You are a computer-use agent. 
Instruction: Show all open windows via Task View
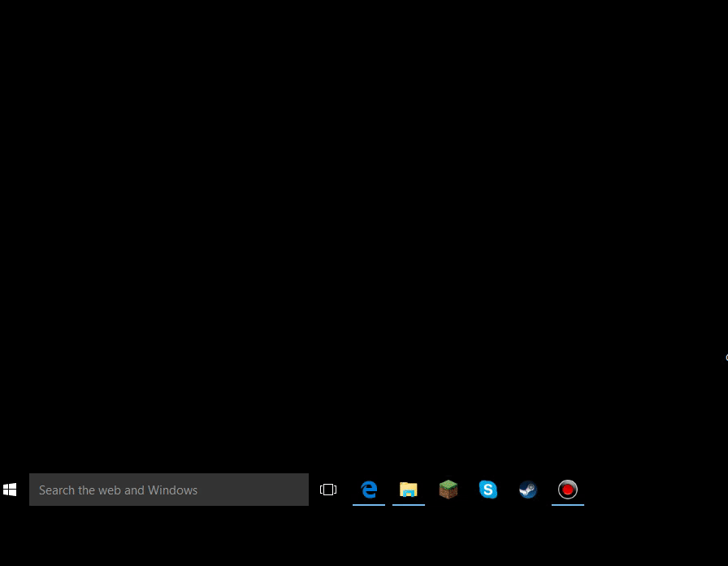[328, 490]
